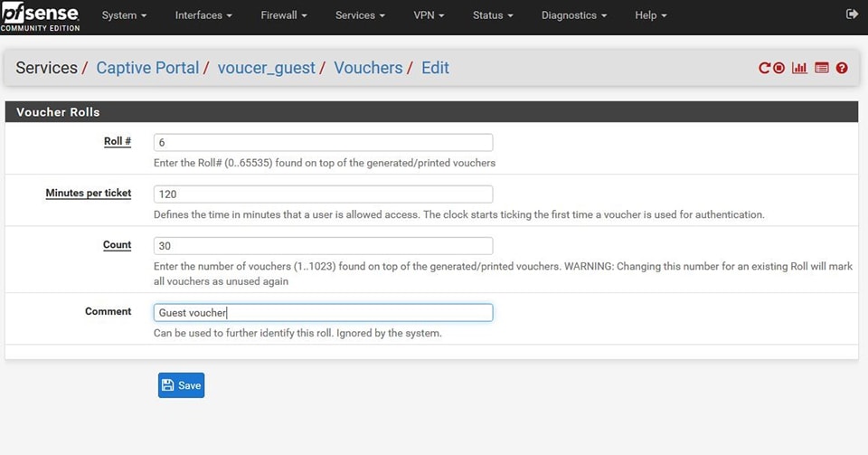Image resolution: width=868 pixels, height=455 pixels.
Task: Open the Help menu
Action: (x=650, y=15)
